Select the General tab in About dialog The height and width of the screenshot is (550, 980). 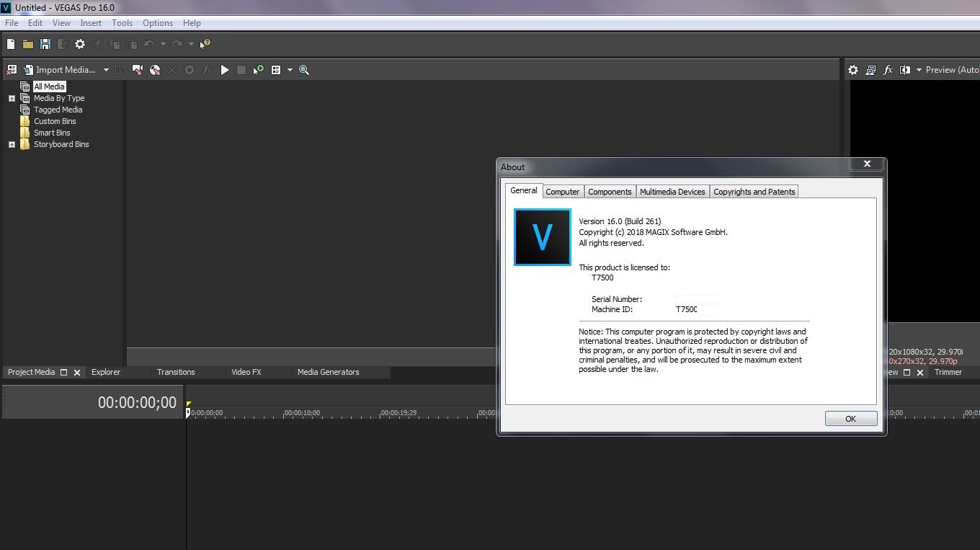[x=524, y=190]
